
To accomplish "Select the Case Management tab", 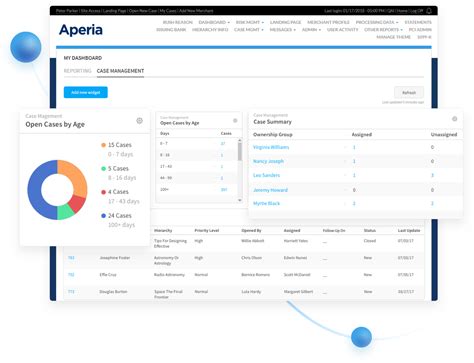I will point(120,71).
